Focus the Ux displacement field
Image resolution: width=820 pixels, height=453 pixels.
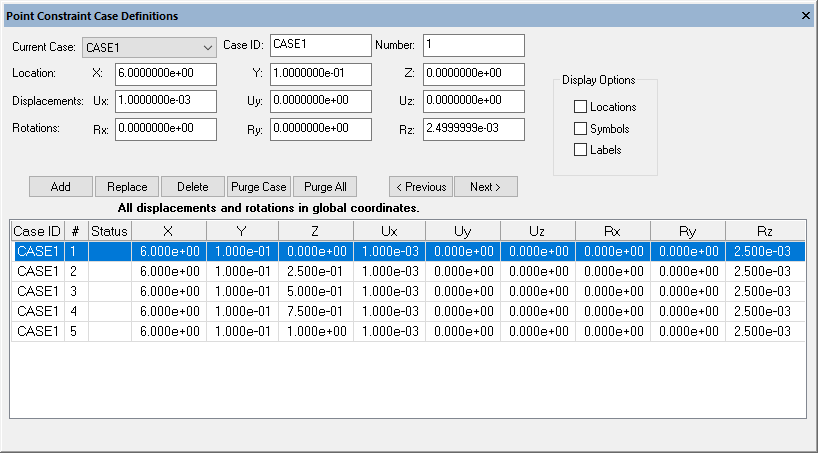pyautogui.click(x=166, y=101)
